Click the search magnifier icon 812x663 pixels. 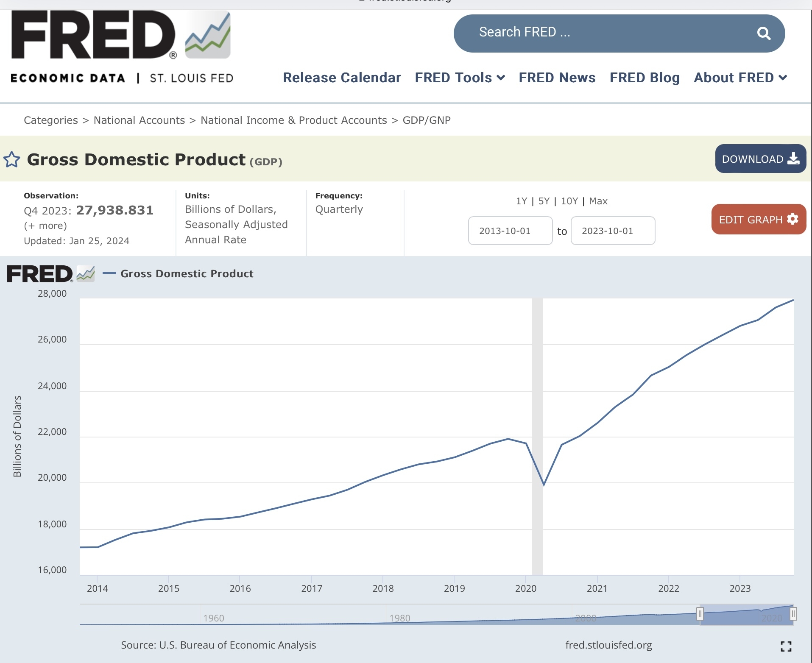click(764, 33)
